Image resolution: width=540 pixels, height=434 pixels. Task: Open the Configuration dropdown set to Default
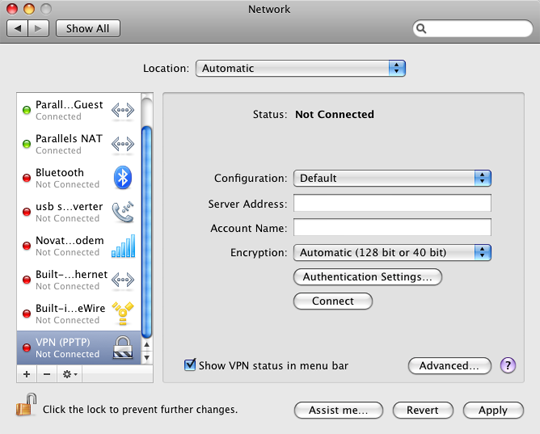[392, 178]
